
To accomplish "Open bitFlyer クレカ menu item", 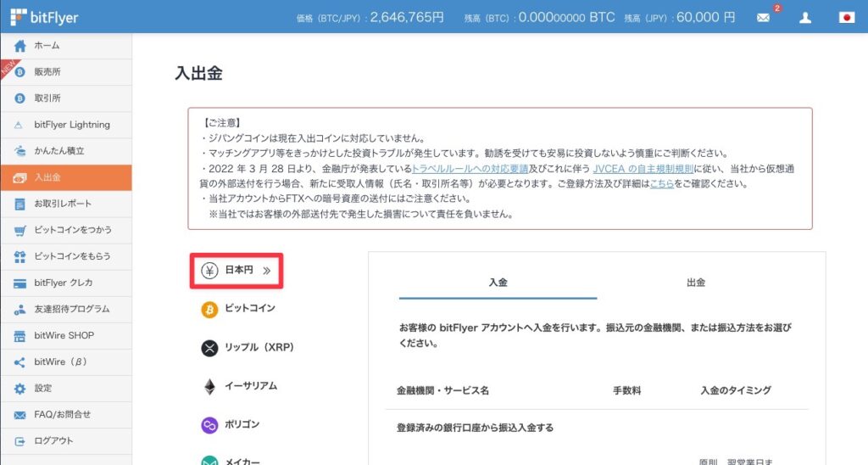I will tap(66, 283).
